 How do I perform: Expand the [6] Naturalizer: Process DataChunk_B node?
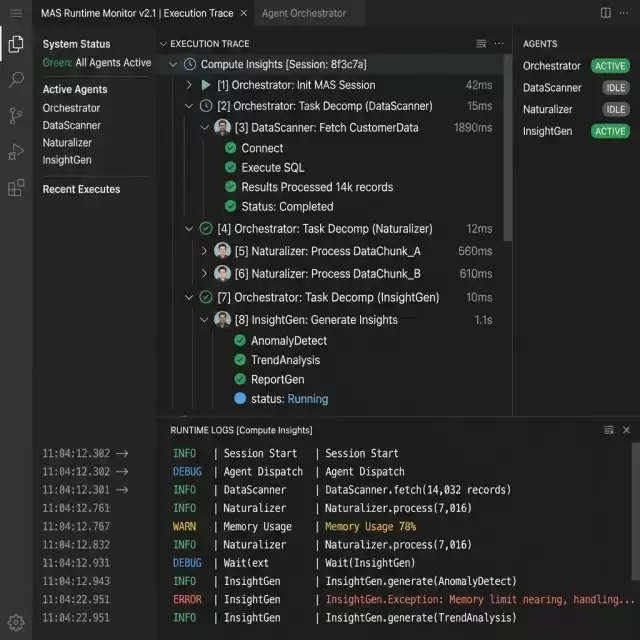click(x=204, y=273)
